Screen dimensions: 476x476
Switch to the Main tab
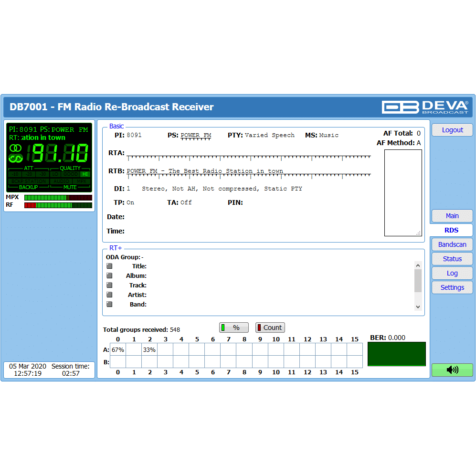452,216
